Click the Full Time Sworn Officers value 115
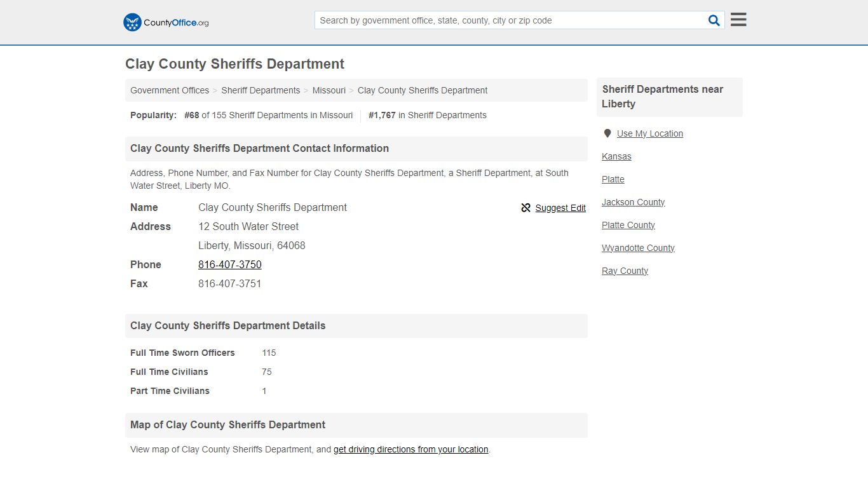The image size is (868, 488). click(269, 353)
